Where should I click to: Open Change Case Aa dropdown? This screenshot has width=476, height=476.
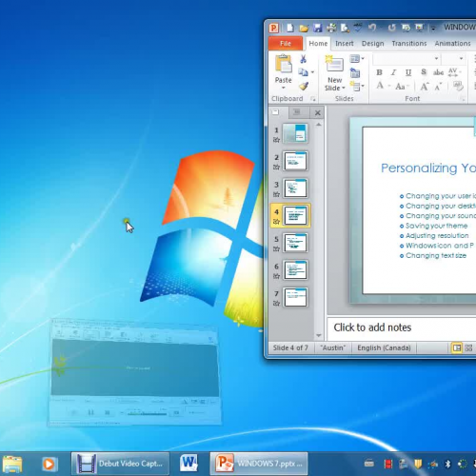pyautogui.click(x=402, y=87)
